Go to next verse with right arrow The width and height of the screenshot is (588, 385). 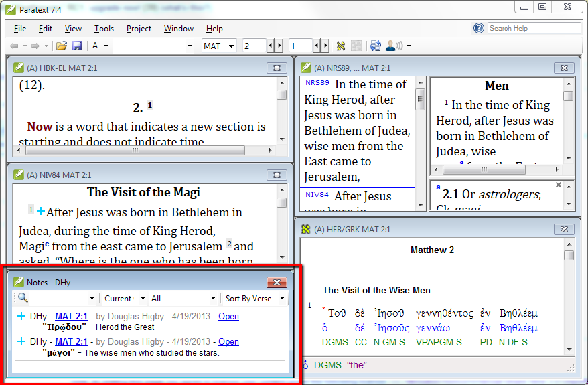(325, 46)
